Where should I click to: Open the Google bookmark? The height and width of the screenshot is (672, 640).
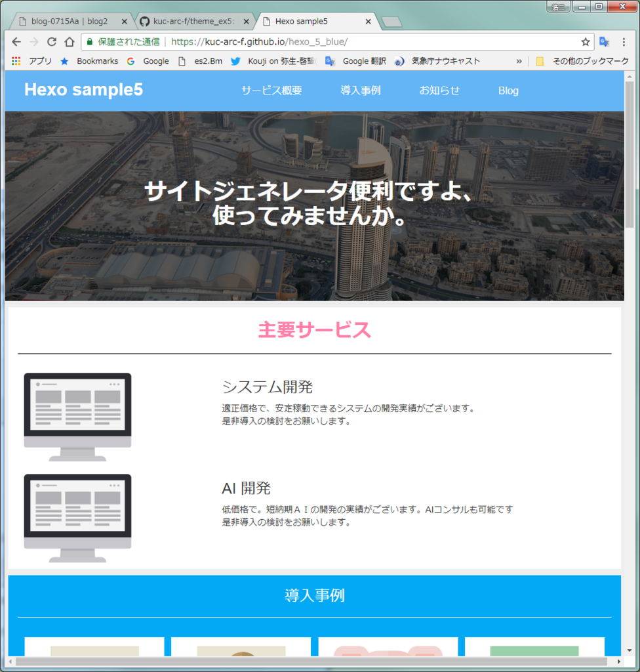148,61
